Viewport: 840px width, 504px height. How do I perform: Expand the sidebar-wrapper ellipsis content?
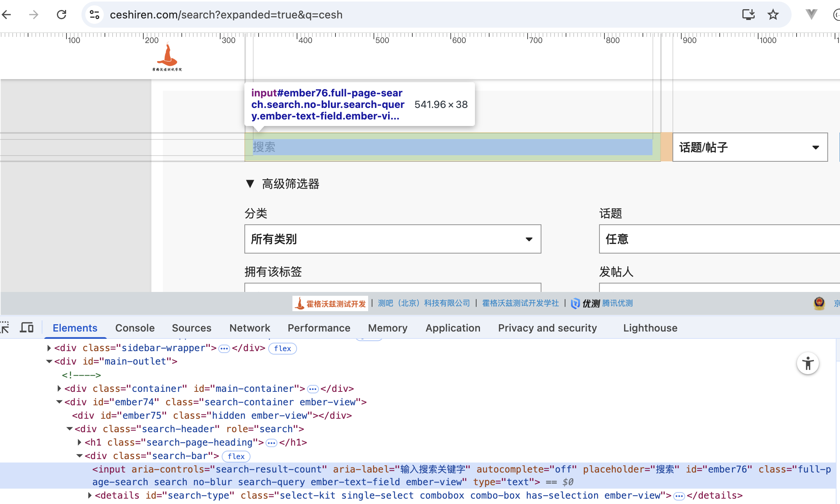[224, 349]
